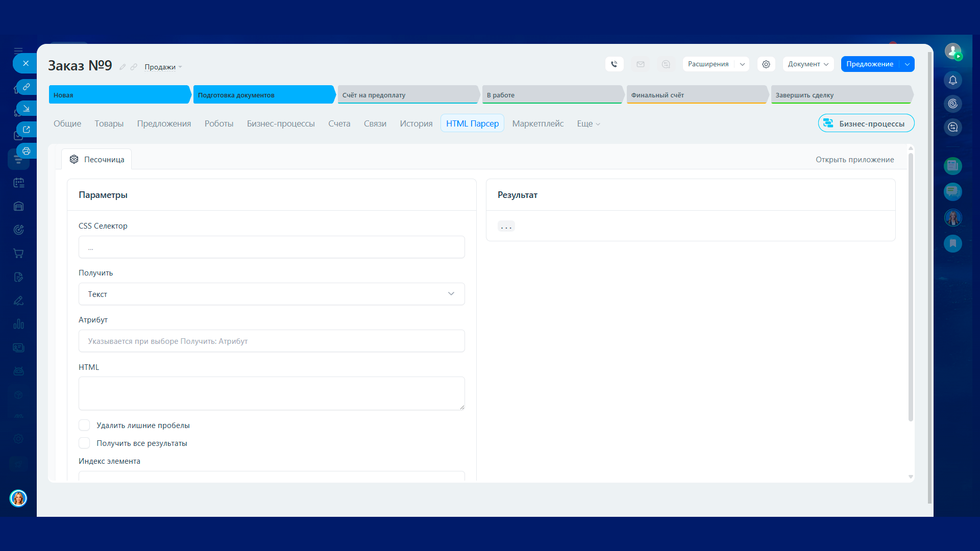Check Получить все результаты option
The height and width of the screenshot is (551, 980).
click(x=84, y=443)
